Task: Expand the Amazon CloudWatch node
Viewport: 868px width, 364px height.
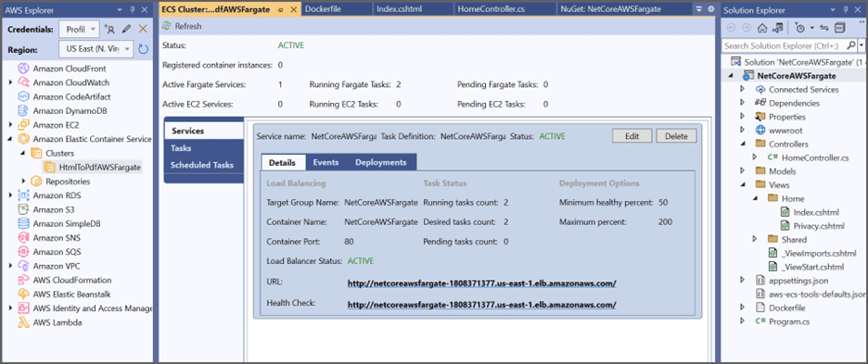Action: (11, 82)
